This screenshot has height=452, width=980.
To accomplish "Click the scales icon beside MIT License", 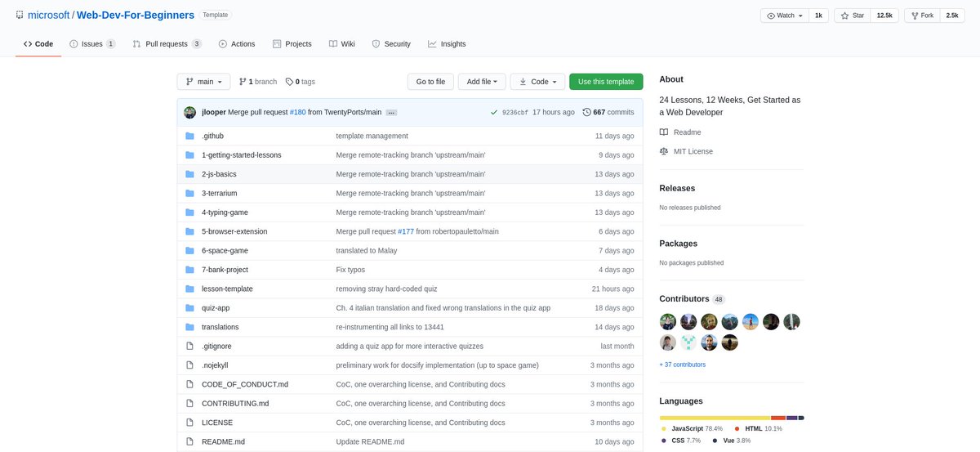I will (x=664, y=151).
